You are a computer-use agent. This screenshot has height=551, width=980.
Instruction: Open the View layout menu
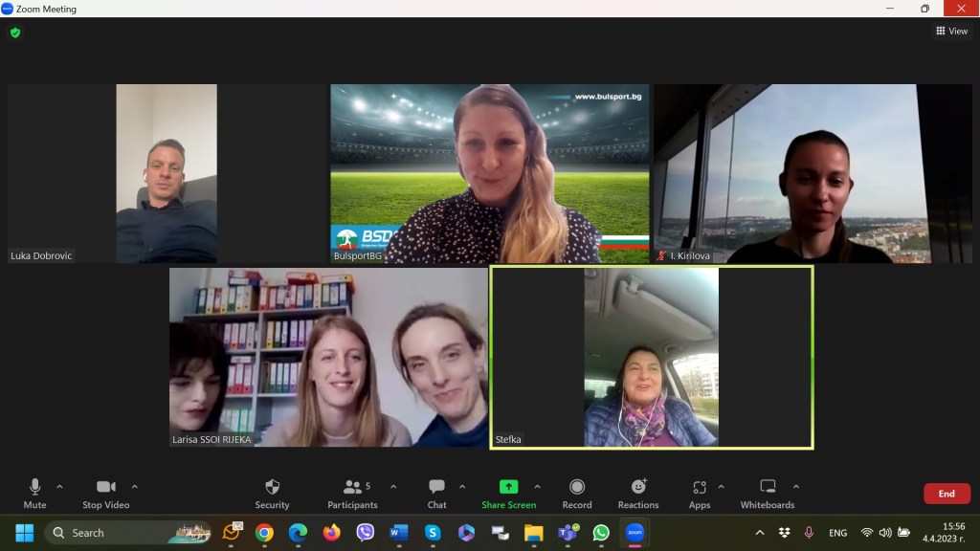951,32
